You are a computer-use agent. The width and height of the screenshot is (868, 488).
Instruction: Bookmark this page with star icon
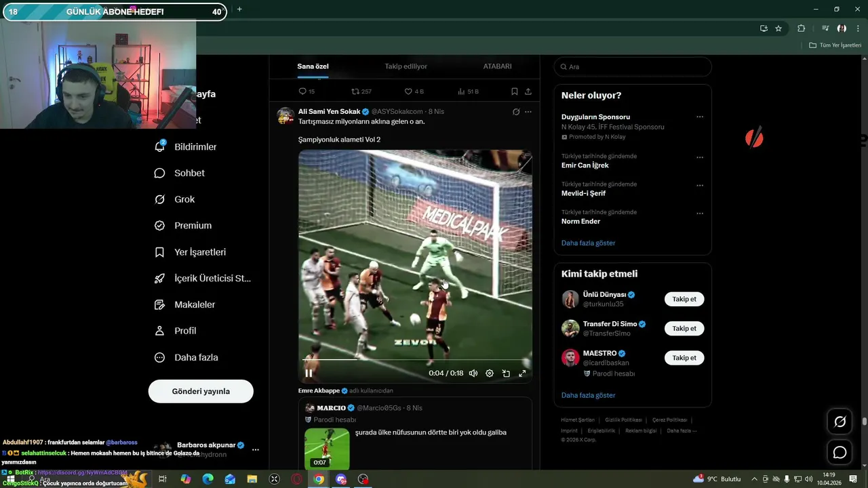point(778,28)
